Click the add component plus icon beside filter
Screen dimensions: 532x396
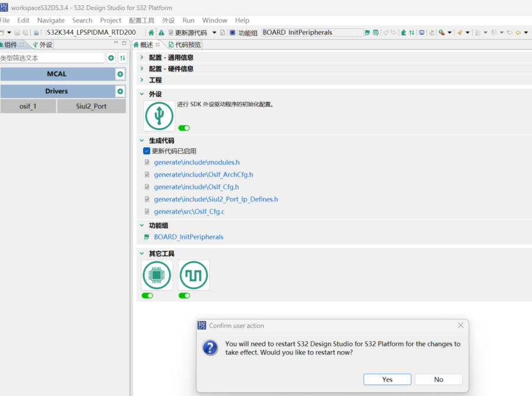point(111,58)
